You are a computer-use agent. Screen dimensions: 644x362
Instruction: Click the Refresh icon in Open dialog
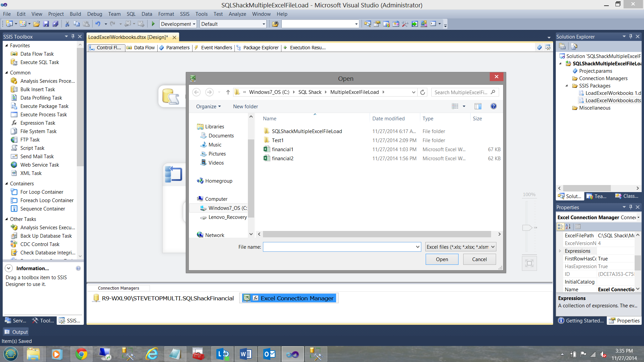[423, 92]
